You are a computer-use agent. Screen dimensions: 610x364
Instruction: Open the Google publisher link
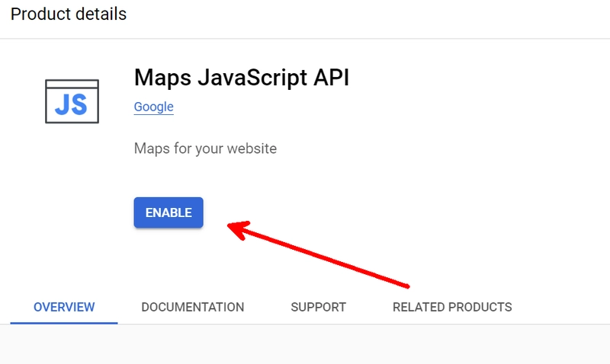(154, 107)
